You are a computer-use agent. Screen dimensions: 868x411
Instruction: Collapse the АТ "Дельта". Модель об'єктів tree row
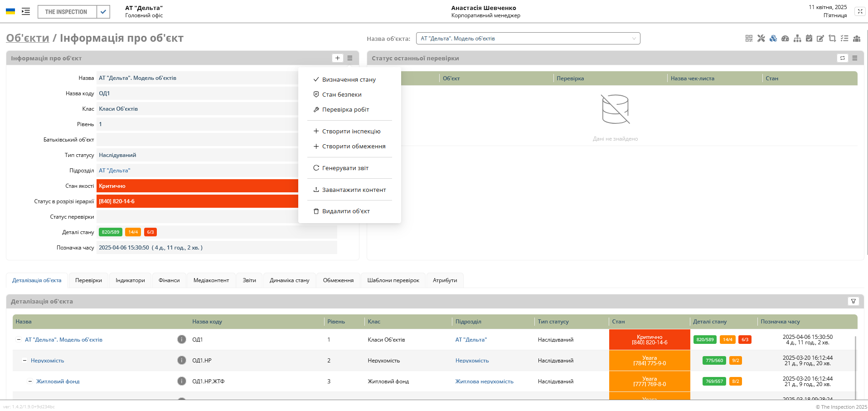pyautogui.click(x=19, y=339)
